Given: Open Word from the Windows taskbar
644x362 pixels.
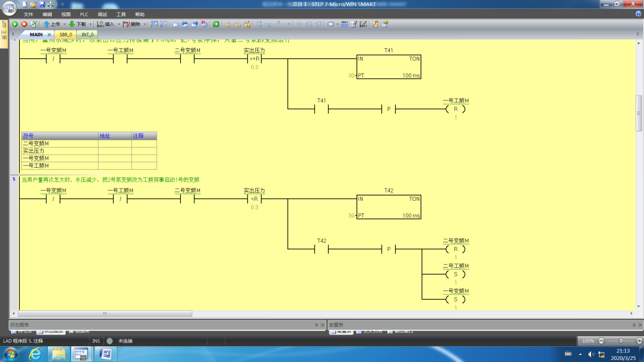Looking at the screenshot, I should click(x=106, y=353).
